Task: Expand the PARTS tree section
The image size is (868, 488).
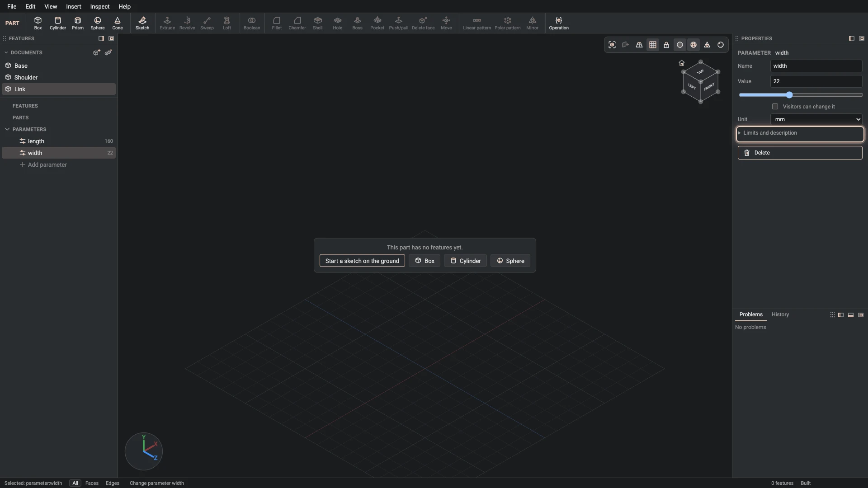Action: (x=21, y=117)
